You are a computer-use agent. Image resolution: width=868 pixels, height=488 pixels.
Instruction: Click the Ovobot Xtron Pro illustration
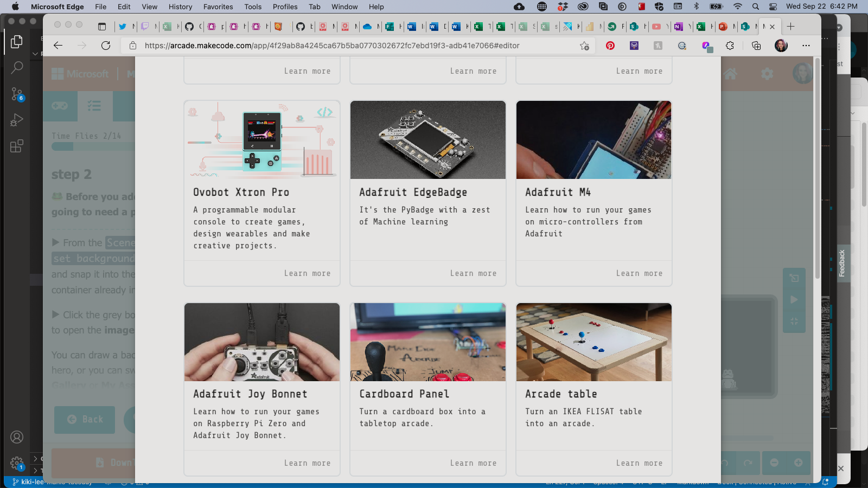(x=262, y=140)
